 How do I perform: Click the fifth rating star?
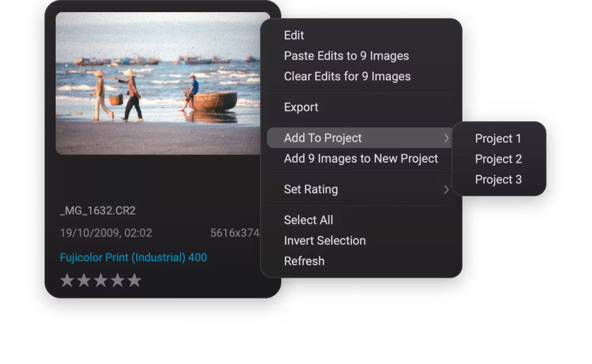[134, 281]
